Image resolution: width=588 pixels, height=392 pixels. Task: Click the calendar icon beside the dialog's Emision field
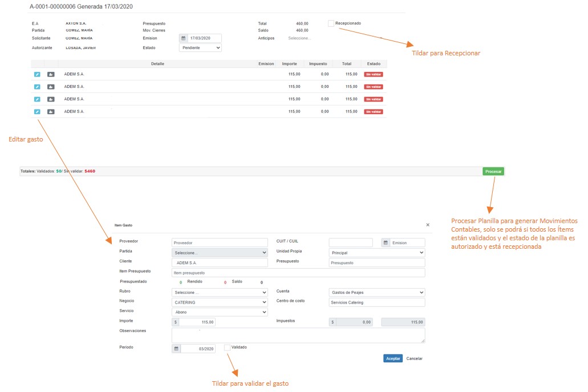click(x=386, y=243)
